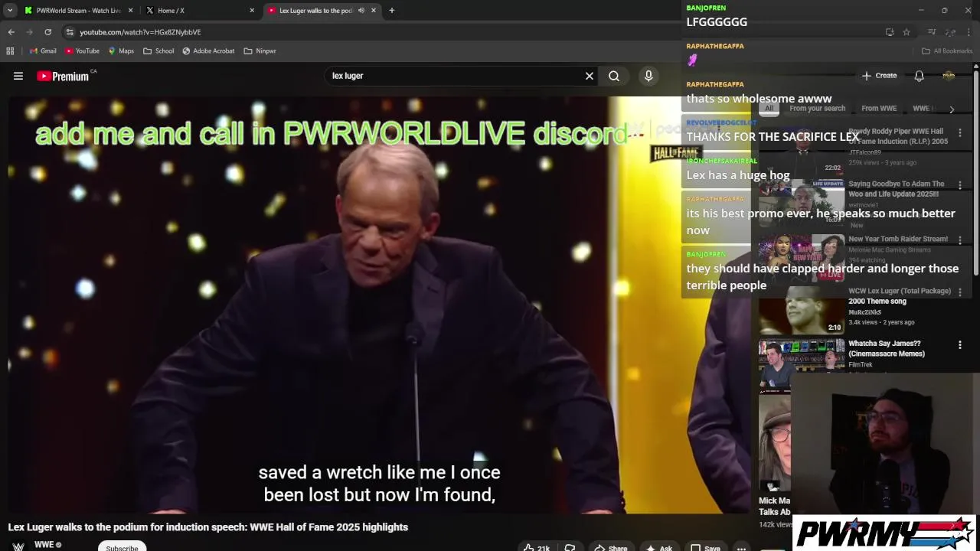Go to YouTube Premium home logo
The width and height of the screenshot is (980, 551).
click(x=63, y=76)
